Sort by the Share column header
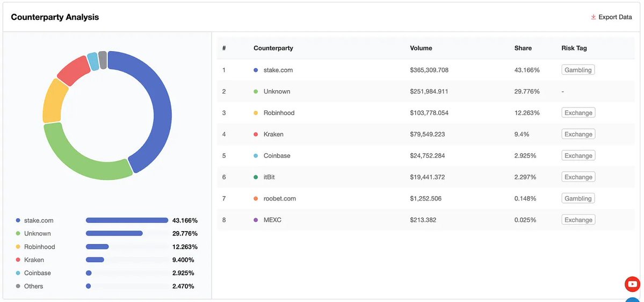 [523, 48]
